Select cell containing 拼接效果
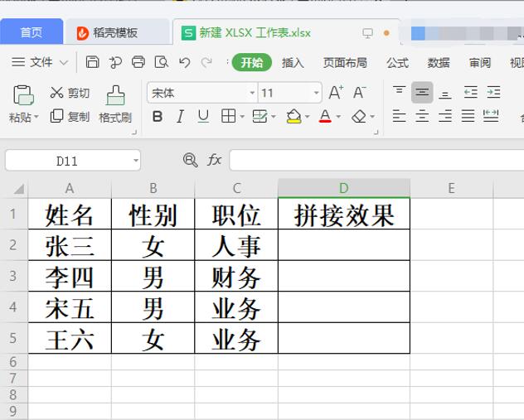This screenshot has width=524, height=420. [x=344, y=214]
